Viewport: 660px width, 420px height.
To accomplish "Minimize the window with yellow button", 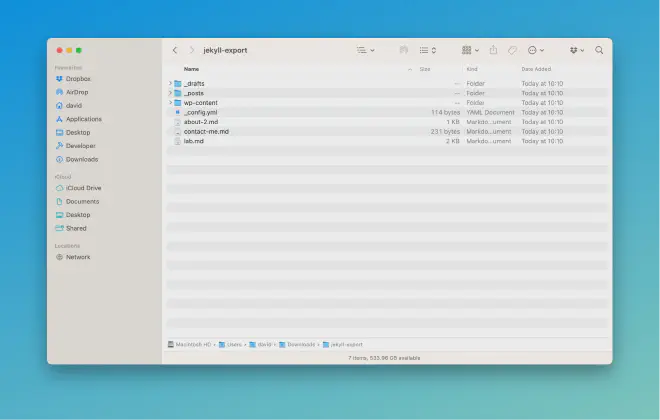I will tap(69, 50).
